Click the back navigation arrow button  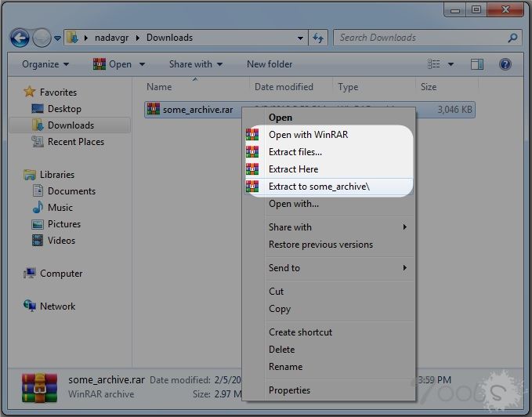[20, 38]
